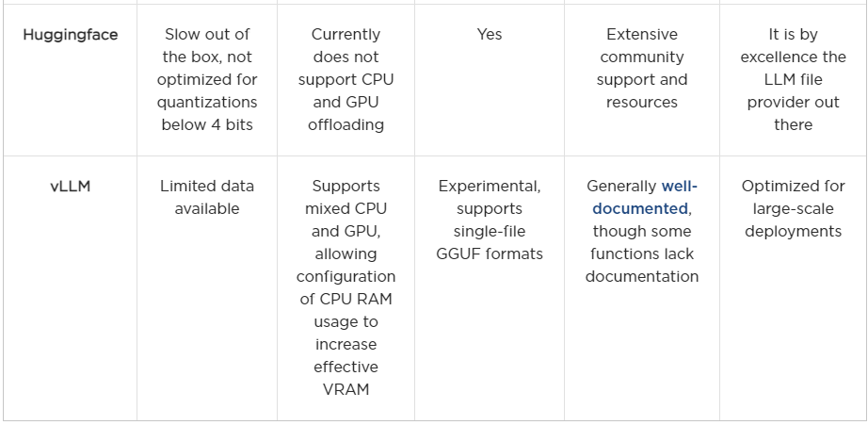Click 'Optimized for large-scale deployments' cell

[x=793, y=208]
